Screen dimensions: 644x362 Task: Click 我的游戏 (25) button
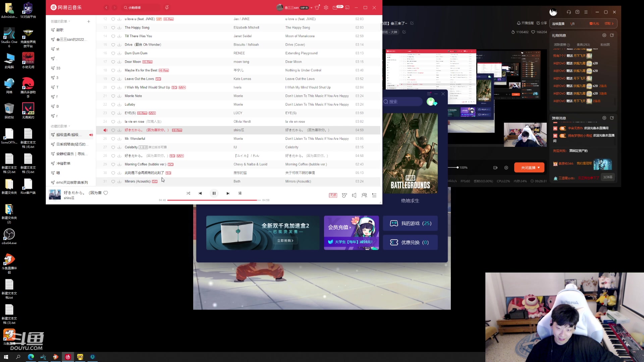click(410, 223)
